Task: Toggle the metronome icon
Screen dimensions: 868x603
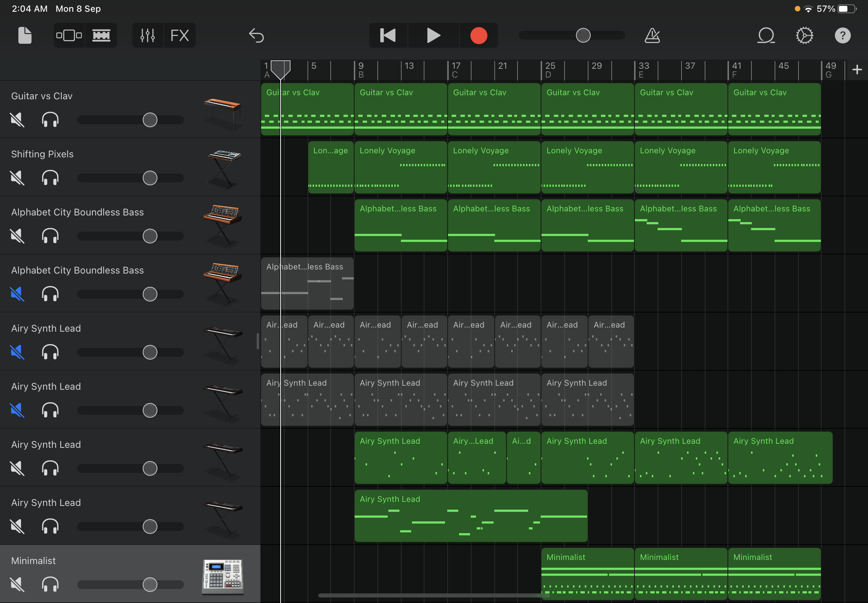Action: (x=652, y=36)
